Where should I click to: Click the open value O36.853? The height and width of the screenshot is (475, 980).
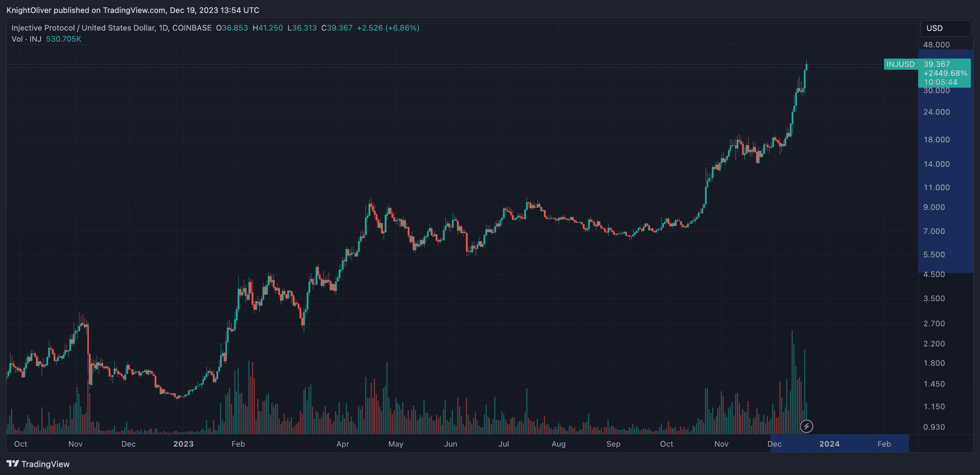(232, 28)
